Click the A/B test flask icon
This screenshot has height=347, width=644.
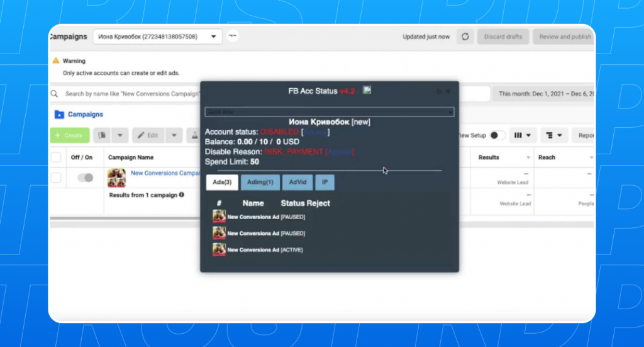pyautogui.click(x=194, y=135)
